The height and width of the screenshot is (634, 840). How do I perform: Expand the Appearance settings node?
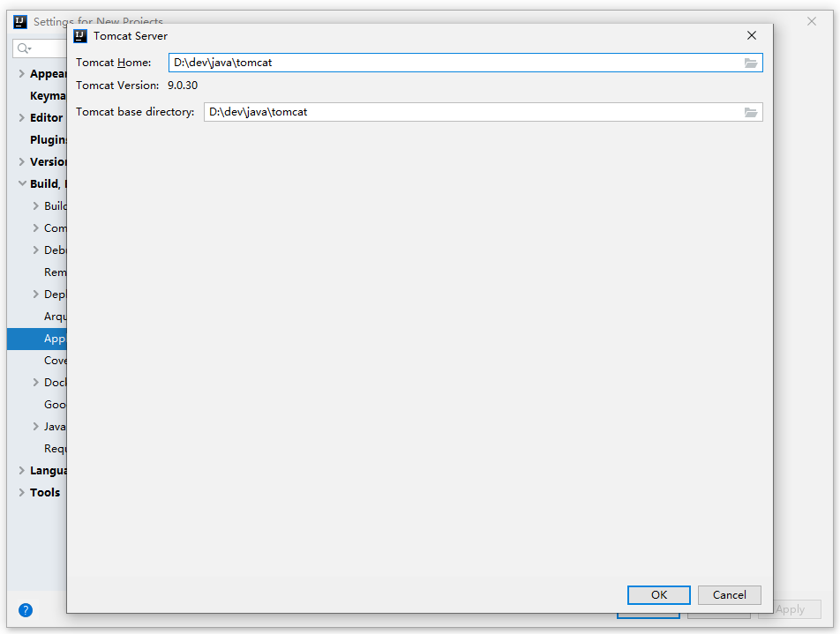tap(22, 74)
